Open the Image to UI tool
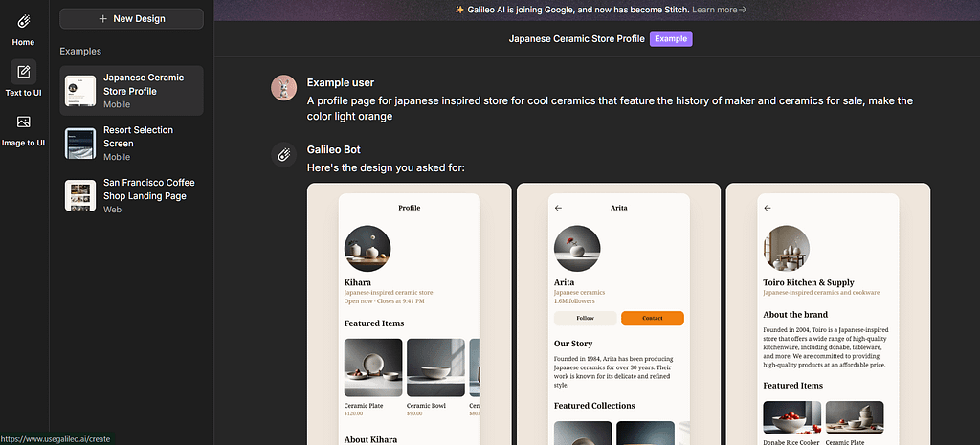The image size is (980, 445). (x=24, y=122)
